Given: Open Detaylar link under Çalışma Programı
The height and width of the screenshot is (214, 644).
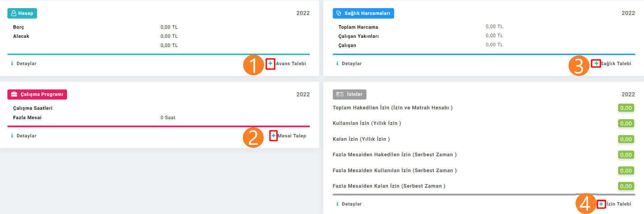Looking at the screenshot, I should coord(27,136).
